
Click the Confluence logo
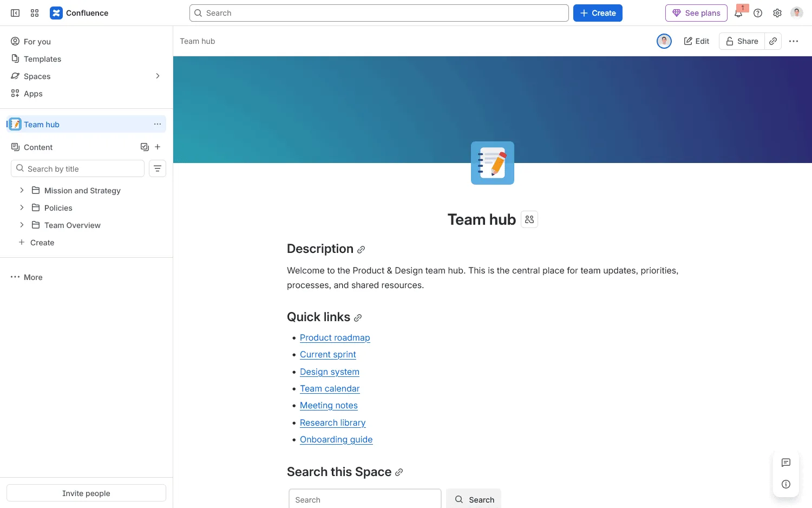pyautogui.click(x=79, y=13)
